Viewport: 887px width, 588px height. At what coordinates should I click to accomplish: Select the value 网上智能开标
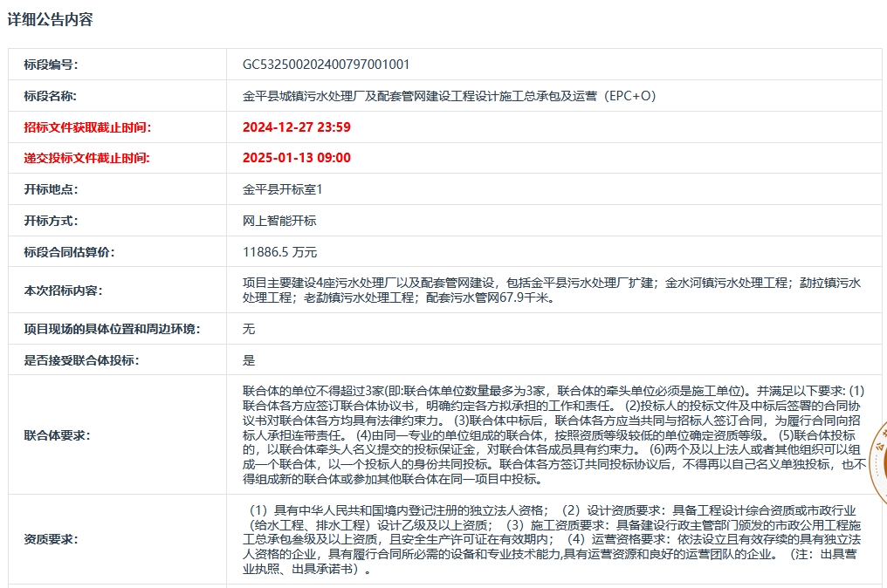(x=279, y=221)
